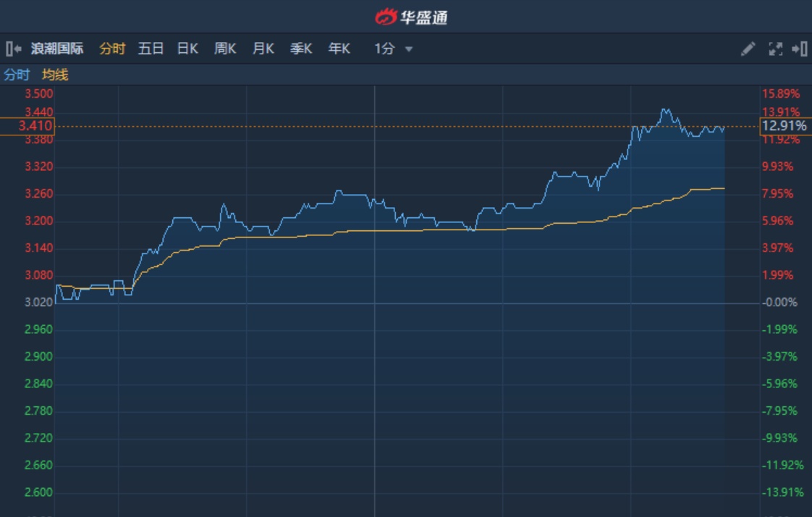
Task: Click the 浪潮国际 stock name
Action: 57,49
